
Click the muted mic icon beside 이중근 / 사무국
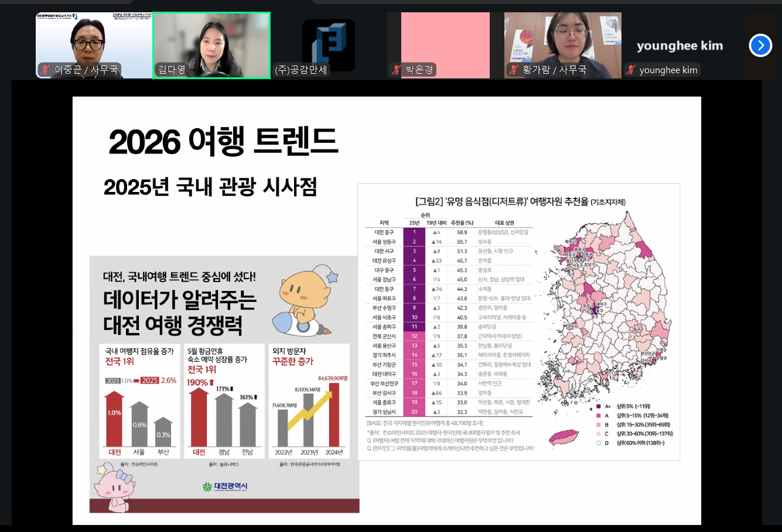(x=45, y=70)
